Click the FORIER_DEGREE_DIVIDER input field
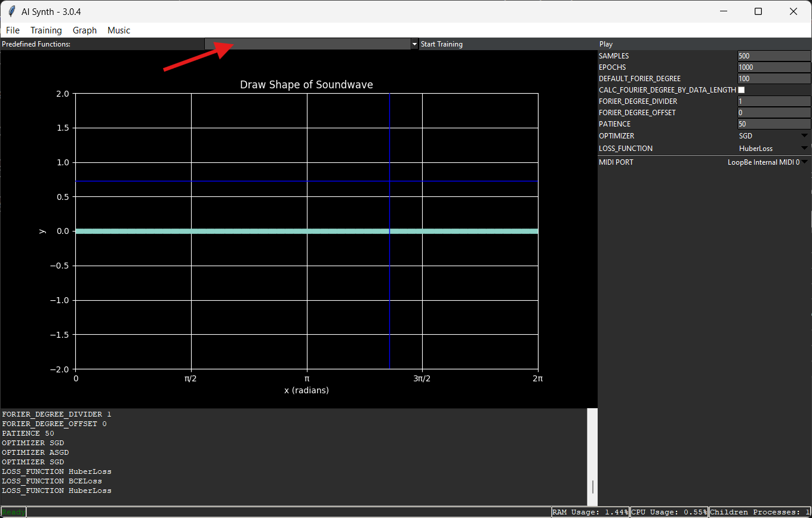Image resolution: width=812 pixels, height=518 pixels. click(774, 101)
